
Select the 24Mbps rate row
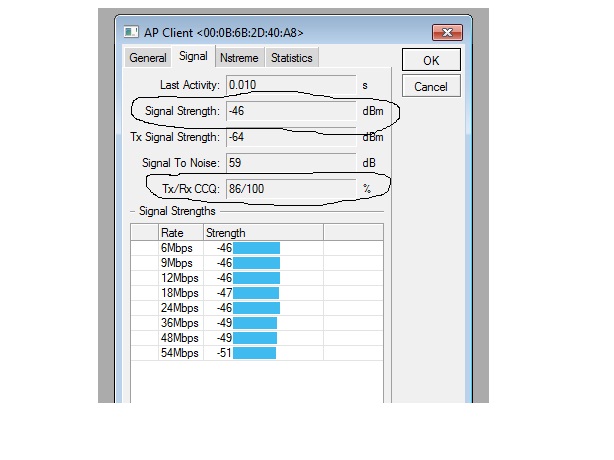click(x=256, y=308)
